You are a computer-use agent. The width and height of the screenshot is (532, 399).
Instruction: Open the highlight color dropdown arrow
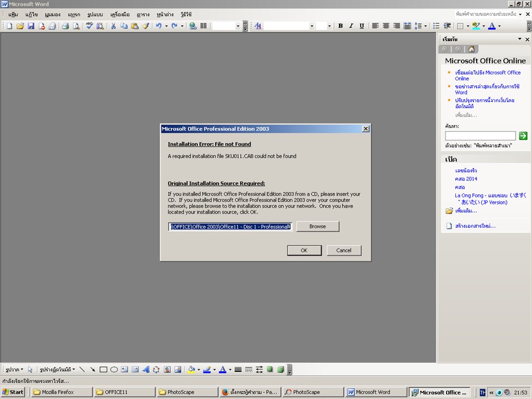coord(484,26)
